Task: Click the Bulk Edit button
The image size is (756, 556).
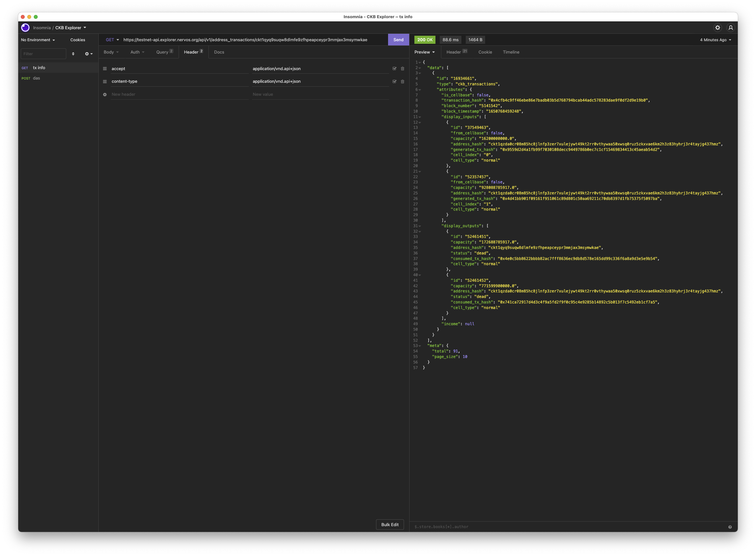Action: (x=390, y=525)
